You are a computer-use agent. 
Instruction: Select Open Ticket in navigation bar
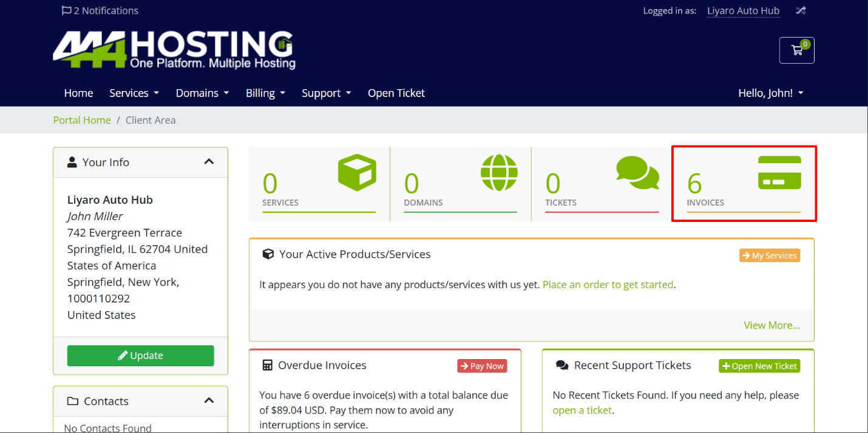coord(396,93)
